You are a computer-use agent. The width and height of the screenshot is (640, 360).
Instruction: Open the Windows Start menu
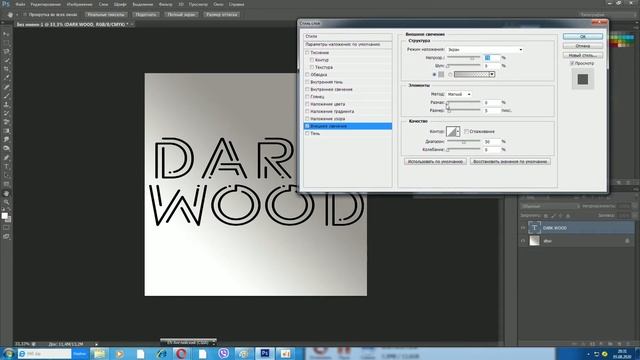(8, 353)
